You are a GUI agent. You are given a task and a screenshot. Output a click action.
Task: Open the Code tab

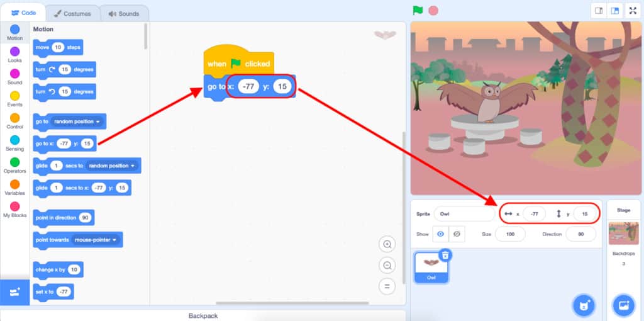tap(23, 13)
